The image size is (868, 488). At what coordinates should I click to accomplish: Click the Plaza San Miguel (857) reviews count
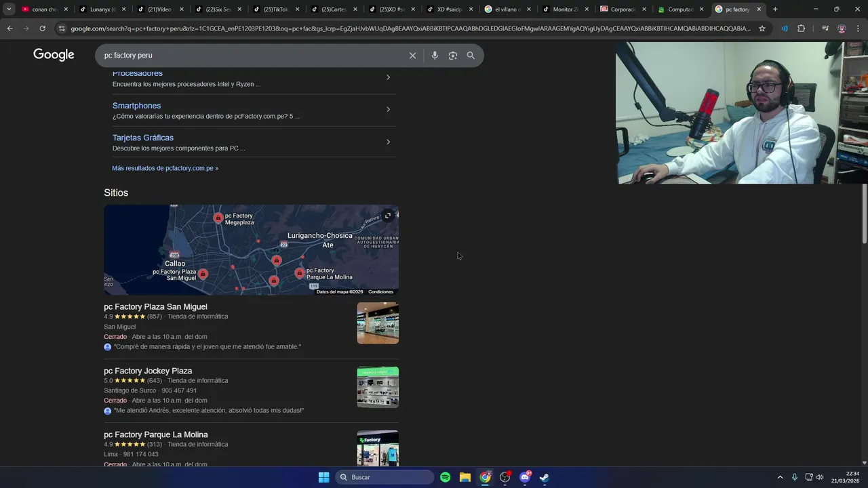(155, 317)
